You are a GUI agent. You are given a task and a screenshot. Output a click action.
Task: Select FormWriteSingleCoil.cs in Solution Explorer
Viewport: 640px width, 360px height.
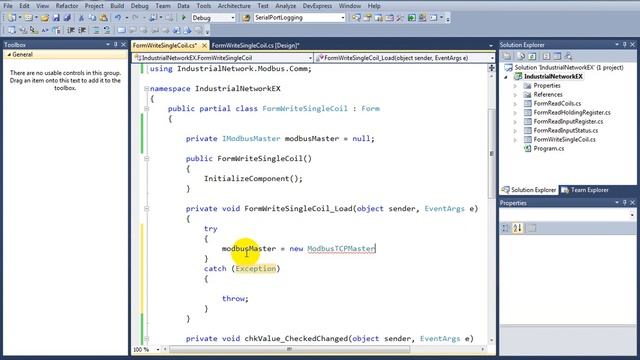[x=564, y=140]
